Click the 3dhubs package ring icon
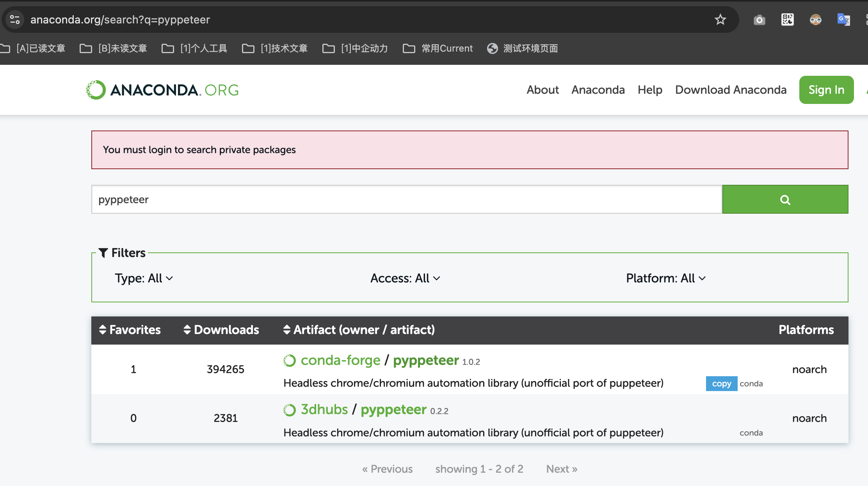The width and height of the screenshot is (868, 486). coord(290,410)
